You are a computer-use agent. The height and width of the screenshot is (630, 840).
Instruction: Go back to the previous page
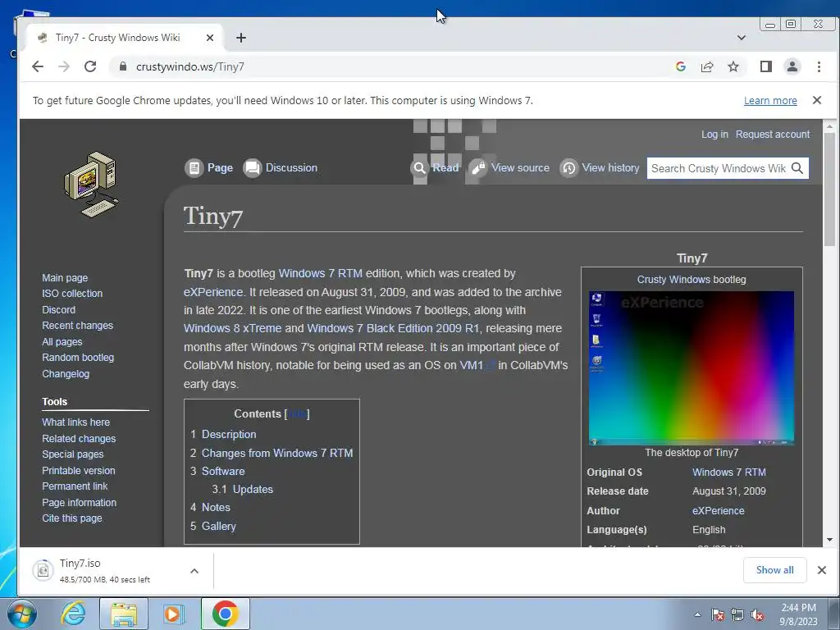[x=38, y=66]
